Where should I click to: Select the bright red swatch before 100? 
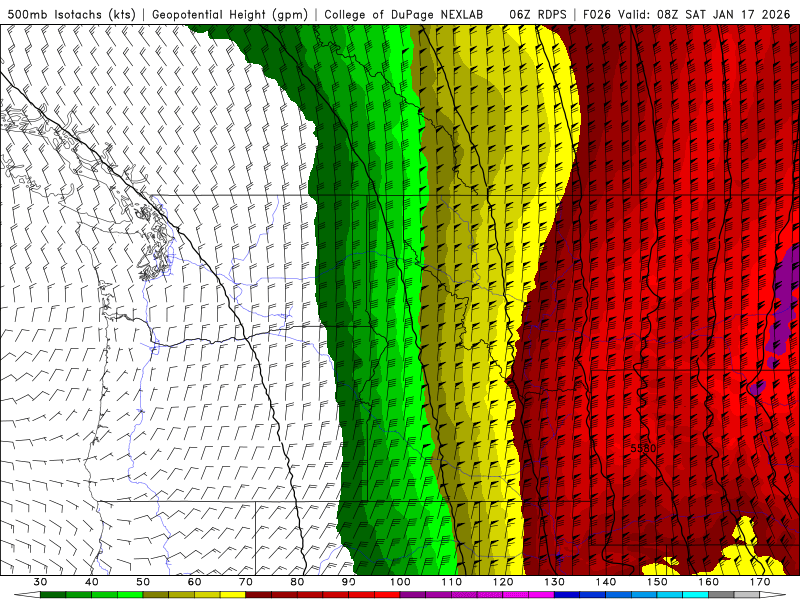[x=387, y=595]
